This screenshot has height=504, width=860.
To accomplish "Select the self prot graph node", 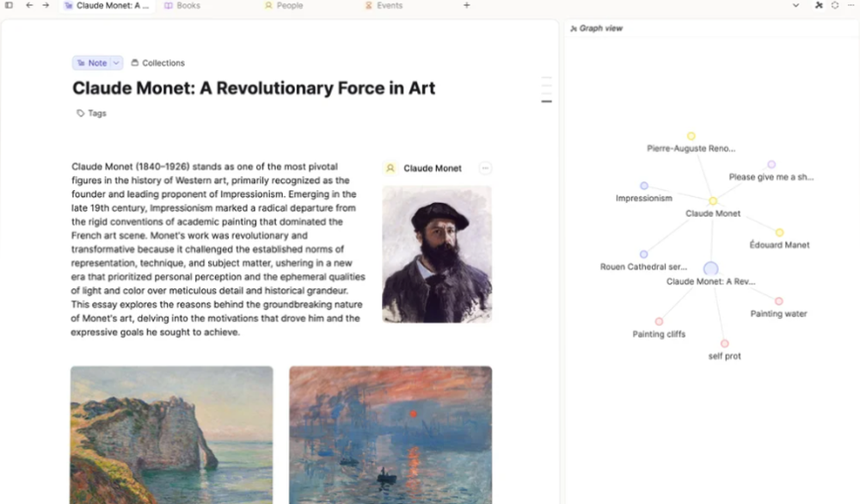I will (724, 343).
